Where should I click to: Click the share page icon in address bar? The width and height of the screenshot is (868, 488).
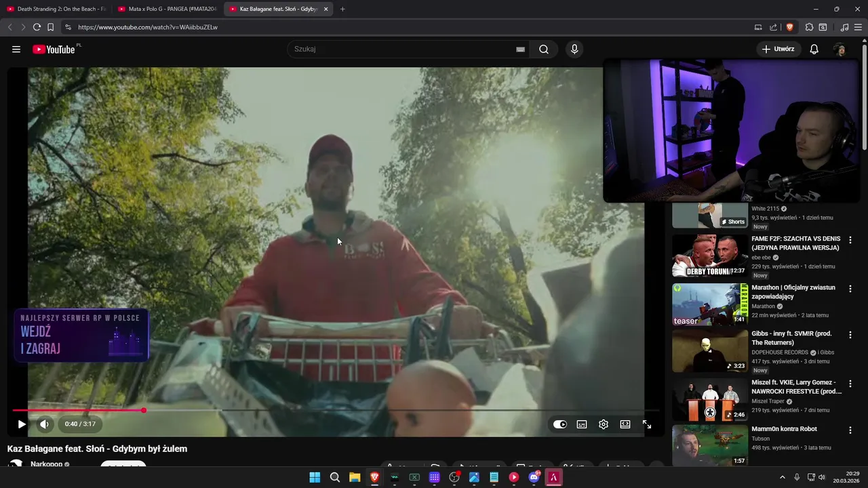click(773, 27)
